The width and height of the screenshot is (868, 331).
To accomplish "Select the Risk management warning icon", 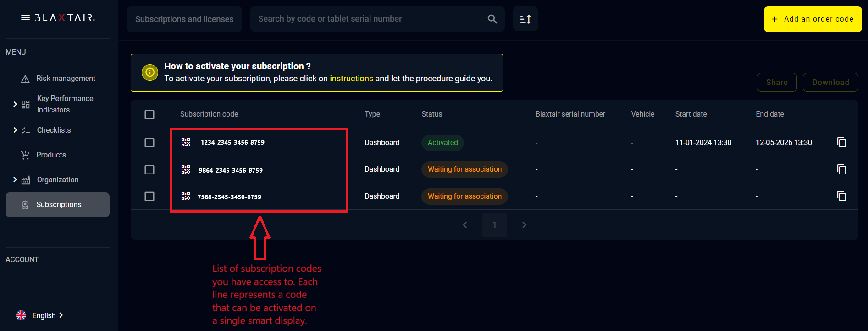I will coord(25,78).
